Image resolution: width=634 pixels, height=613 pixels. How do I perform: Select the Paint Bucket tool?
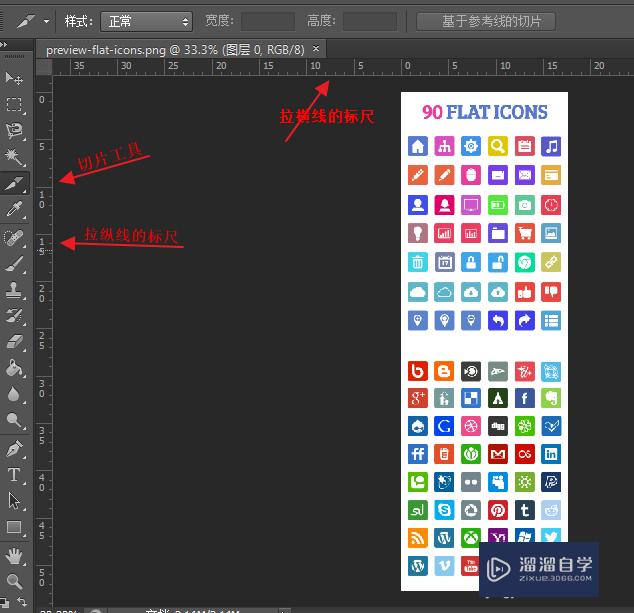click(14, 368)
